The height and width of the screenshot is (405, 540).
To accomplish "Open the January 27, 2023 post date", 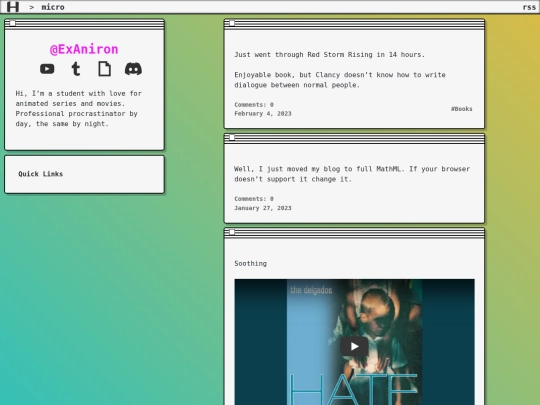I will point(263,208).
